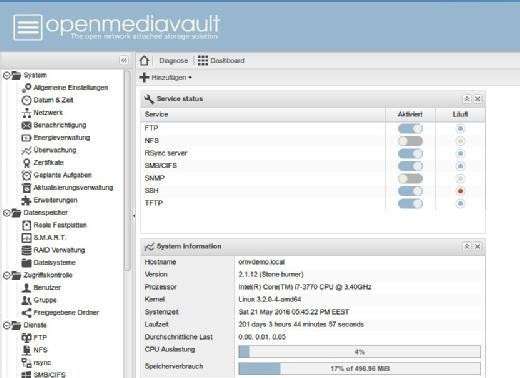Select the Datenspeicher folder label
Image resolution: width=520 pixels, height=378 pixels.
click(x=46, y=213)
